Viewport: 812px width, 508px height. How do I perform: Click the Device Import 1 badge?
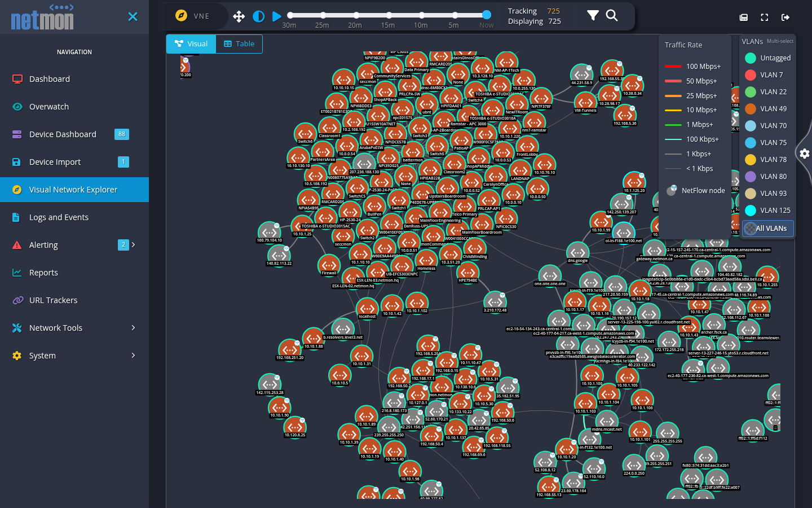[123, 162]
